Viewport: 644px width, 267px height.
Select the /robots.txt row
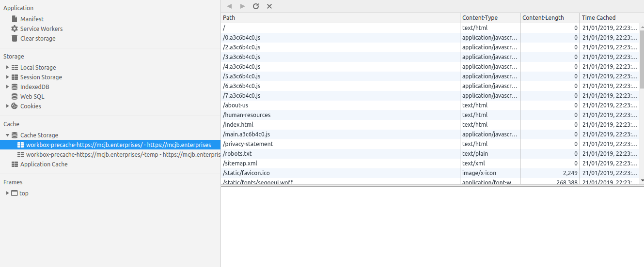[x=430, y=153]
